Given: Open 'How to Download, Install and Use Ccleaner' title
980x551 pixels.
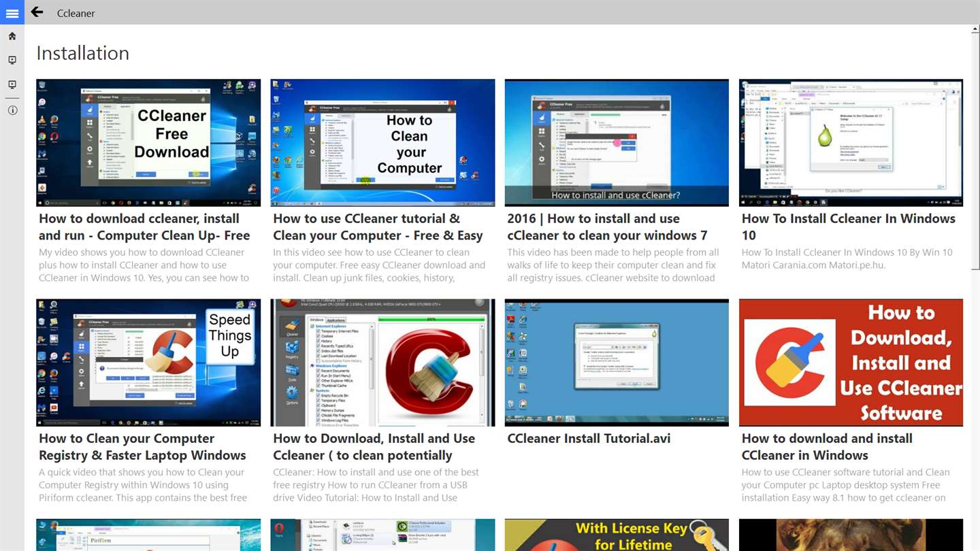Looking at the screenshot, I should pos(374,447).
